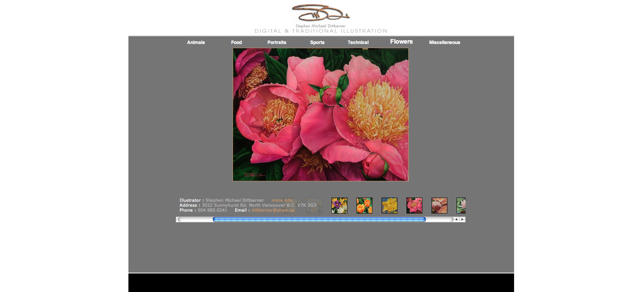Select the Technical menu item
Image resolution: width=644 pixels, height=292 pixels.
tap(358, 42)
